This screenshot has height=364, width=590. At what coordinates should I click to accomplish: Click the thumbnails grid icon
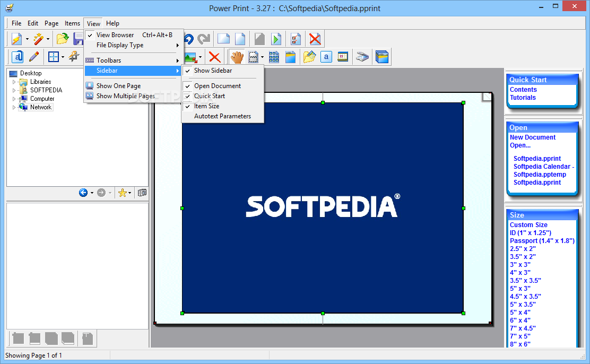[x=274, y=57]
